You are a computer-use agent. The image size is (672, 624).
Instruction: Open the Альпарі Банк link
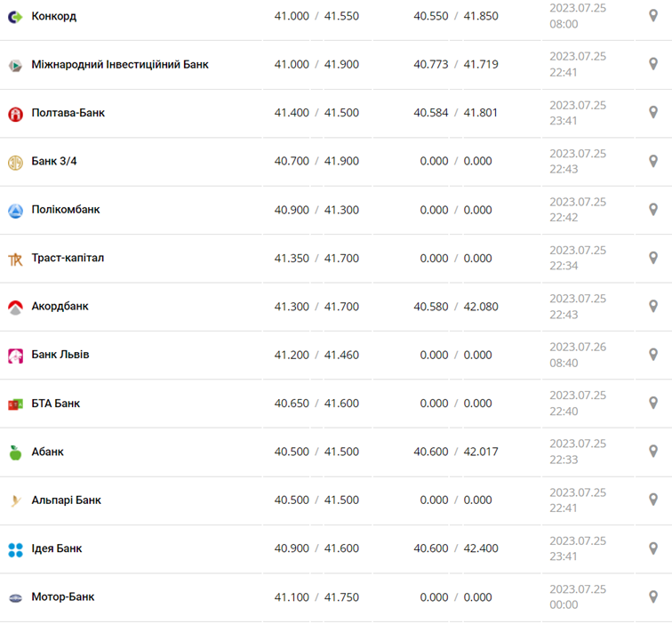tap(66, 500)
